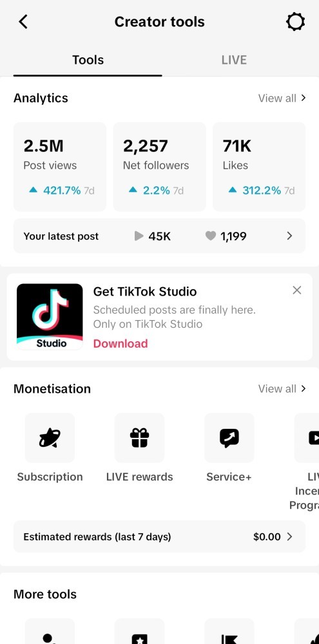The image size is (319, 644).
Task: Expand Analytics with View all
Action: [282, 98]
